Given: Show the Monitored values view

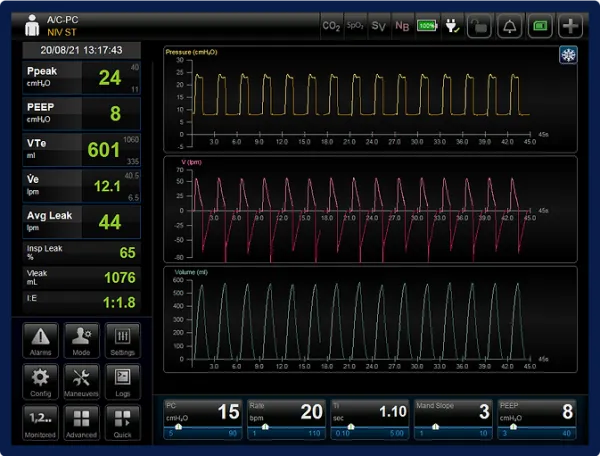Looking at the screenshot, I should [x=41, y=422].
